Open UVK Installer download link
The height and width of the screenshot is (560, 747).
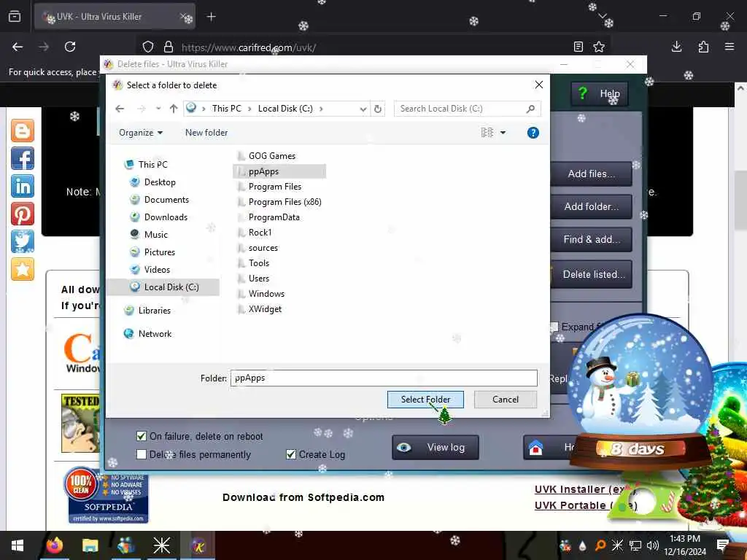coord(585,489)
